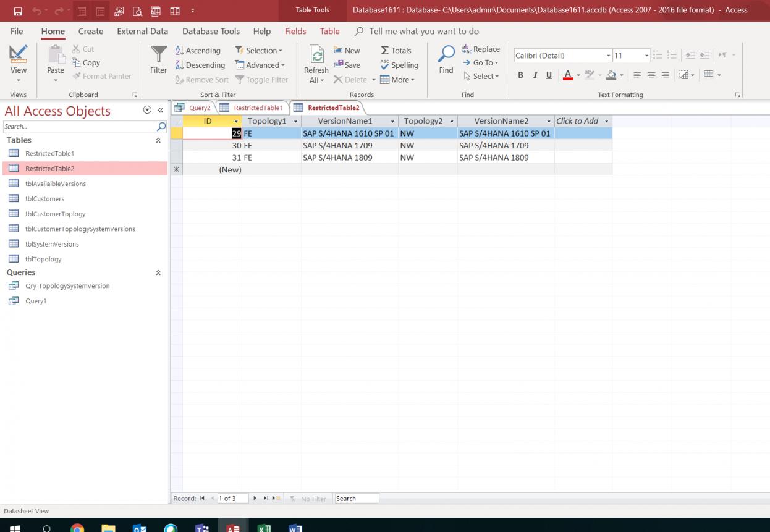Viewport: 770px width, 532px height.
Task: Open Excel from the Windows taskbar
Action: pos(264,528)
